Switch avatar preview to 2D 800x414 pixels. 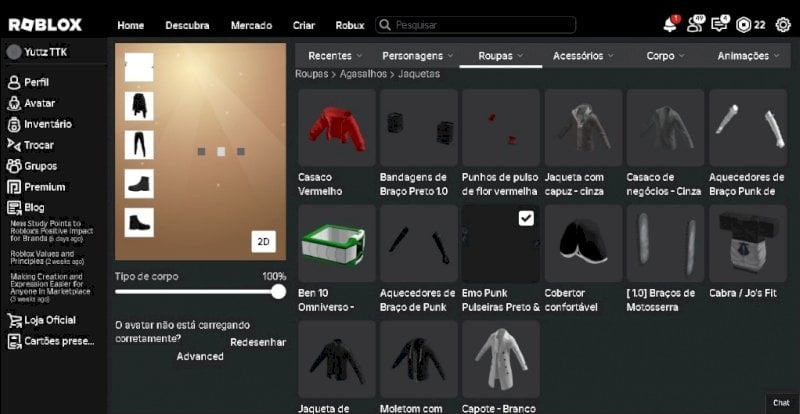263,242
